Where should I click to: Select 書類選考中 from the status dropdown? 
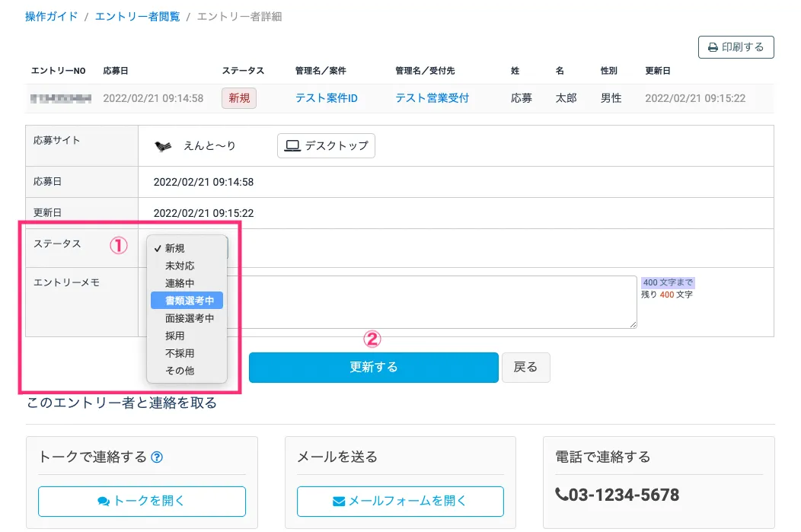click(189, 301)
